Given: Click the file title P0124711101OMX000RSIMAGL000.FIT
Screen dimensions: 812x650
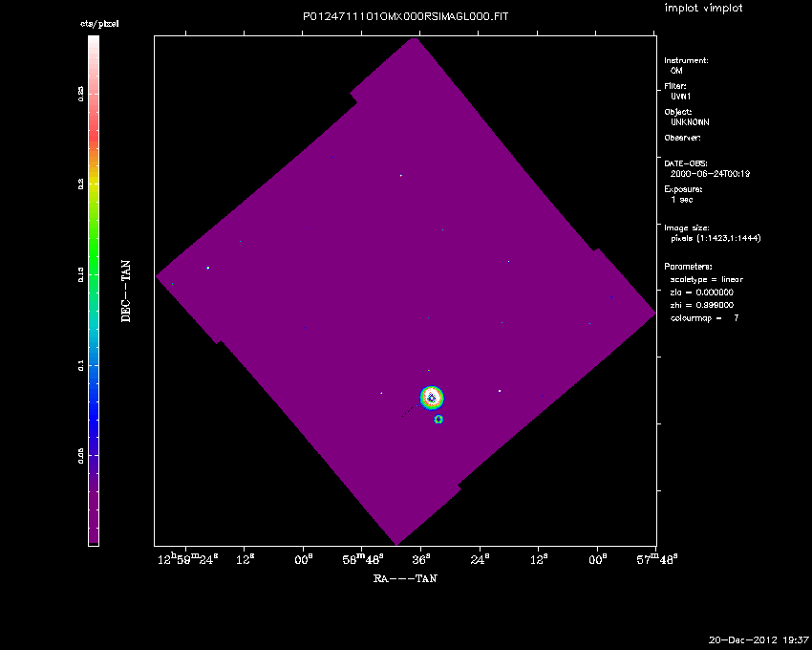Looking at the screenshot, I should coord(405,17).
